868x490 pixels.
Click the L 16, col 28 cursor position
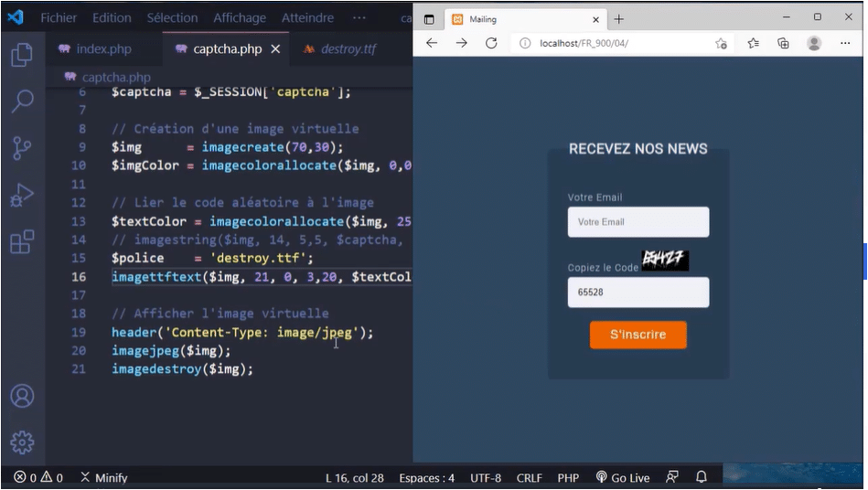(x=354, y=478)
